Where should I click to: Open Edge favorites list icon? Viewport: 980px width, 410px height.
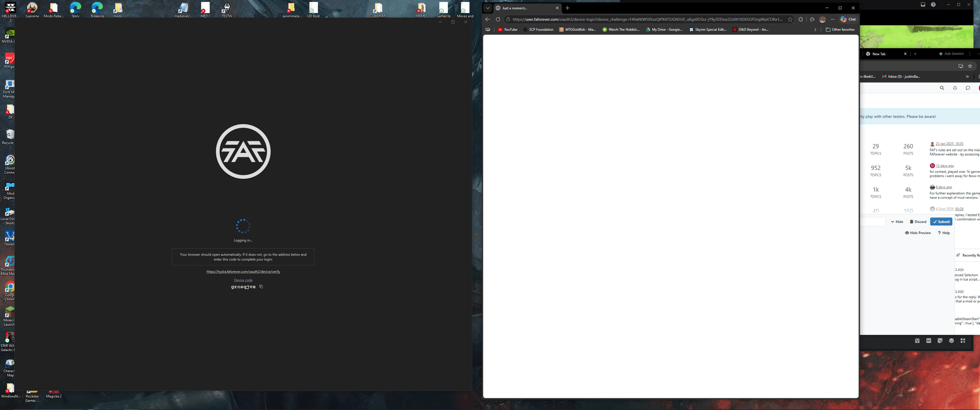812,20
